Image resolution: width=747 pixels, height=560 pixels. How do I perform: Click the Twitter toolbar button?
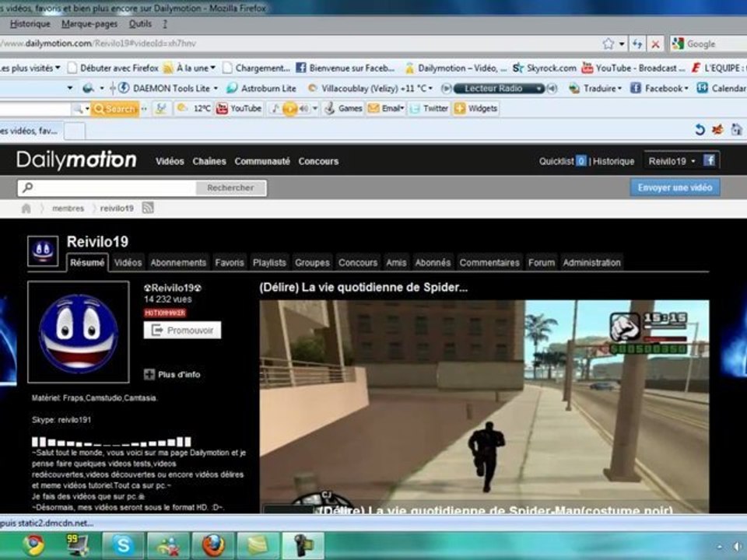pos(429,109)
